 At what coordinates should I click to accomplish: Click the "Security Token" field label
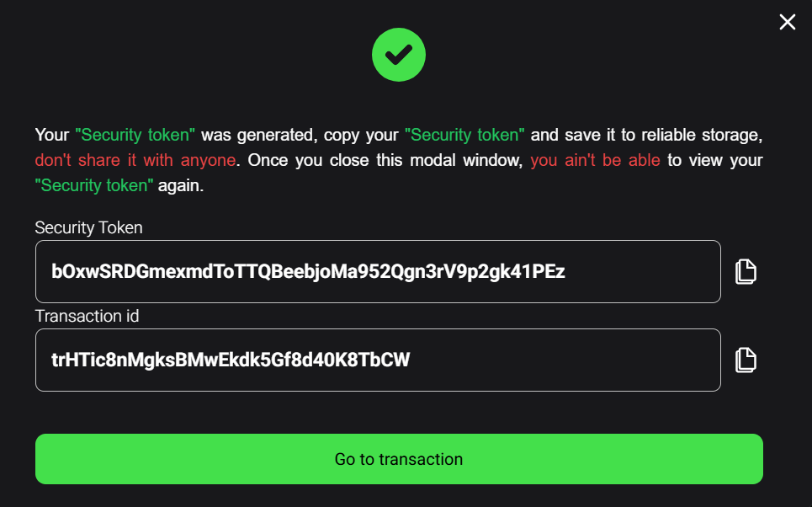pyautogui.click(x=88, y=227)
